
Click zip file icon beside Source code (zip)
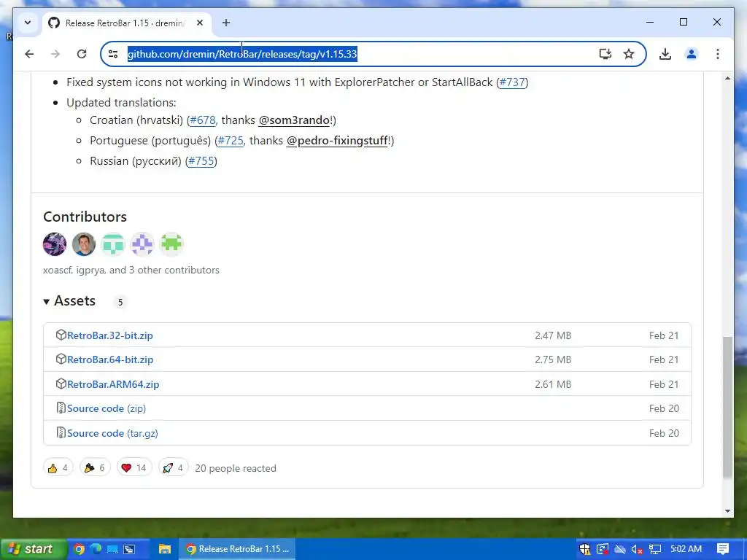(x=61, y=408)
